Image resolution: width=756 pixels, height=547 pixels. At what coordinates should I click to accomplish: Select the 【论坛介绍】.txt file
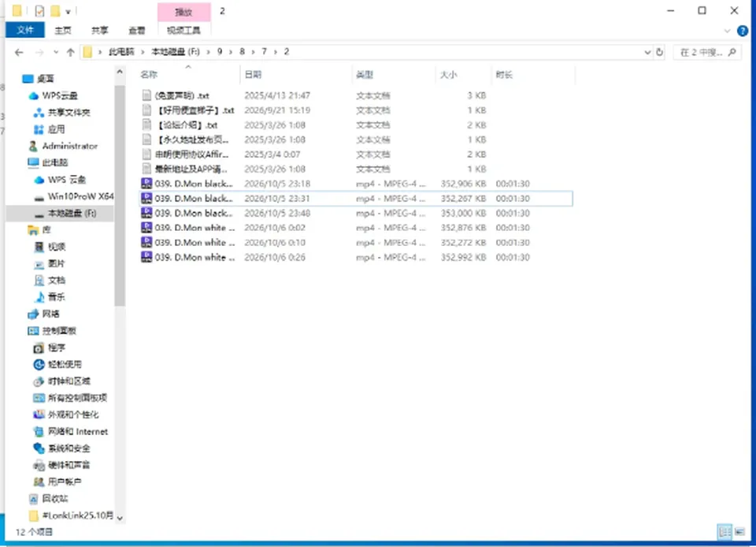click(356, 125)
